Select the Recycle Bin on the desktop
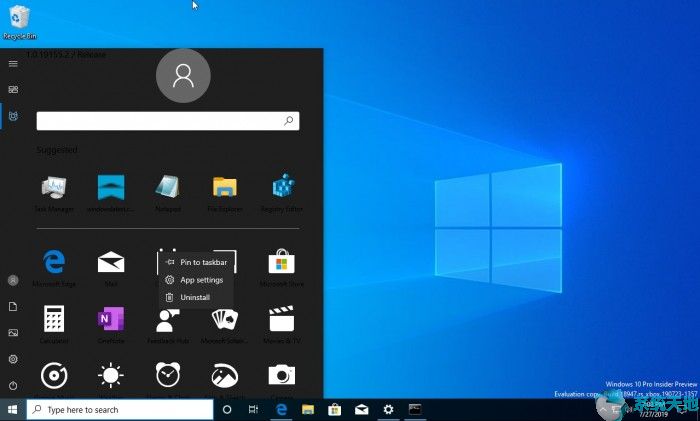 pyautogui.click(x=20, y=22)
